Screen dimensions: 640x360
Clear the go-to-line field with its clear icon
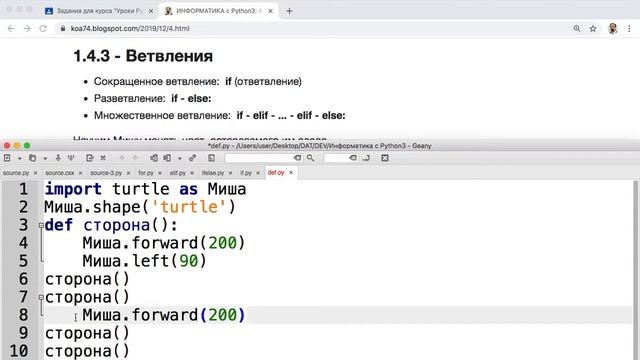point(353,158)
